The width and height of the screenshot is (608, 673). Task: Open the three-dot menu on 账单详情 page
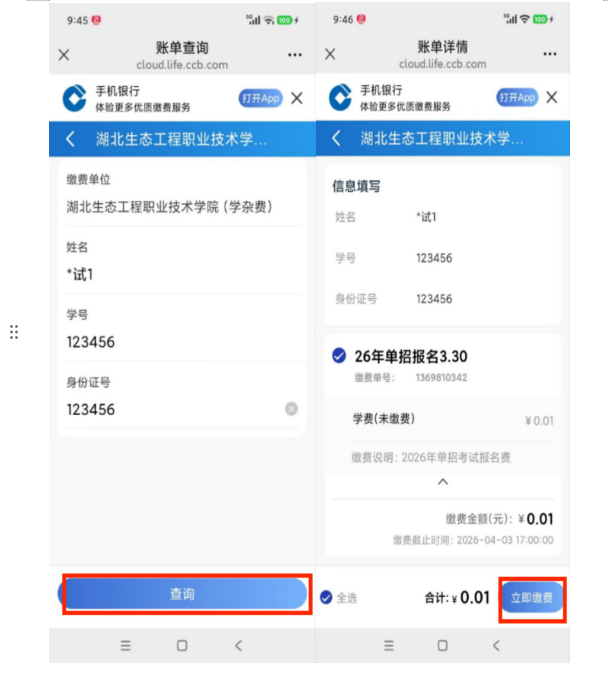pos(550,54)
